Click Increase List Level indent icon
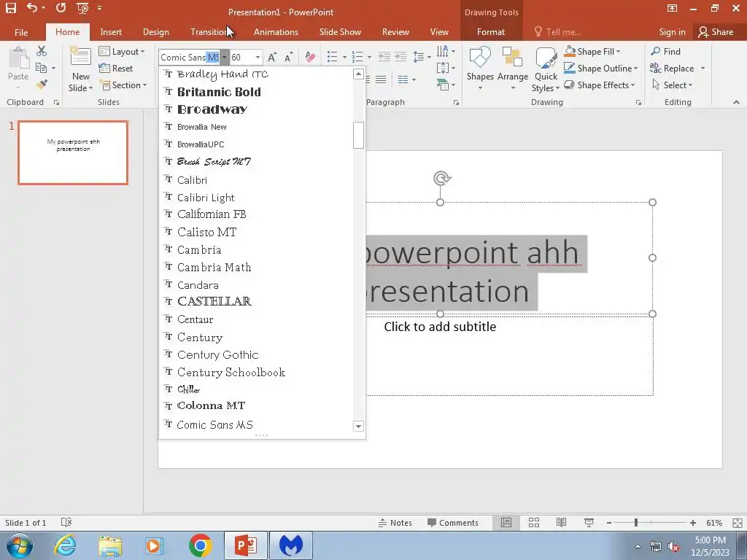Viewport: 747px width, 560px height. tap(400, 57)
